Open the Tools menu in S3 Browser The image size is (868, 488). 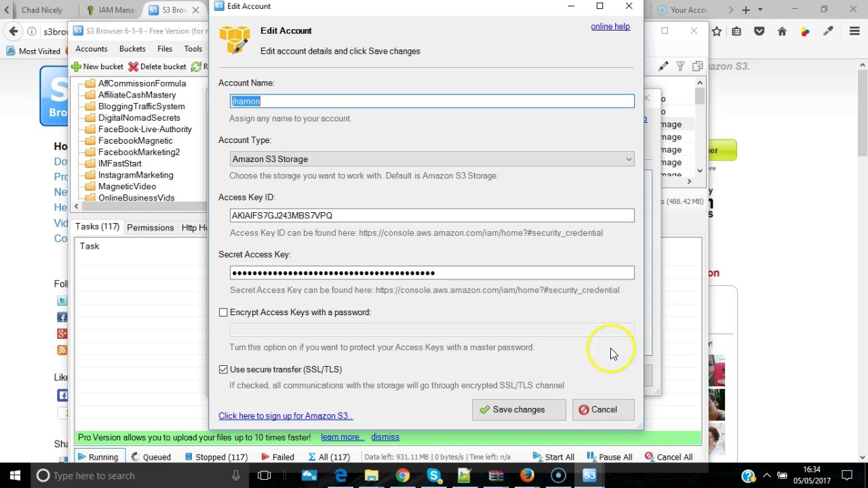[x=193, y=49]
